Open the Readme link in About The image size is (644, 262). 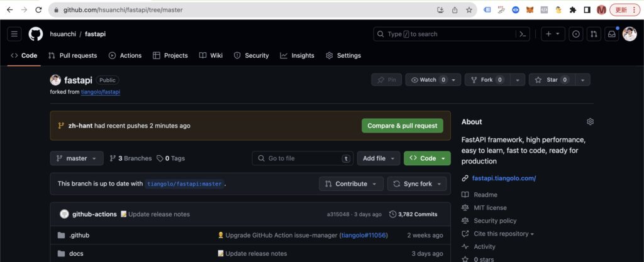(x=485, y=195)
